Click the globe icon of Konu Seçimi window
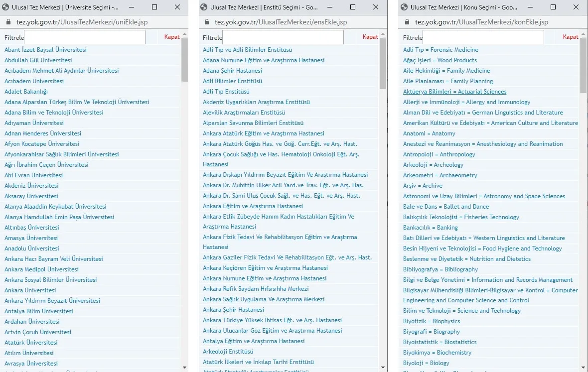The width and height of the screenshot is (588, 372). (404, 7)
